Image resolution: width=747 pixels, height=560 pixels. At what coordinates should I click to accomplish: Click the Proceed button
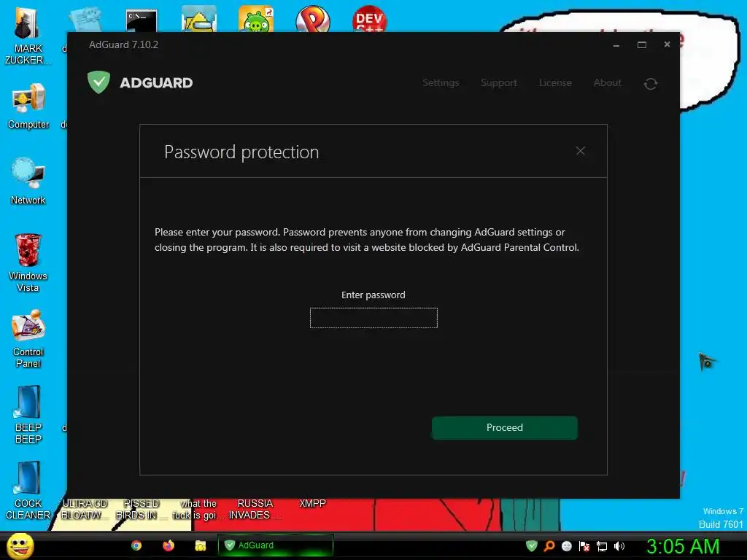pyautogui.click(x=505, y=427)
